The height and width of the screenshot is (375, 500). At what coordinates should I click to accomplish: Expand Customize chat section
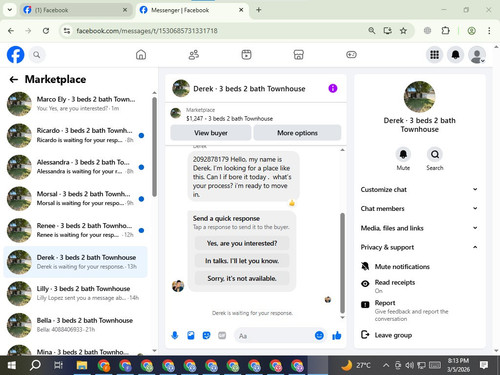419,189
